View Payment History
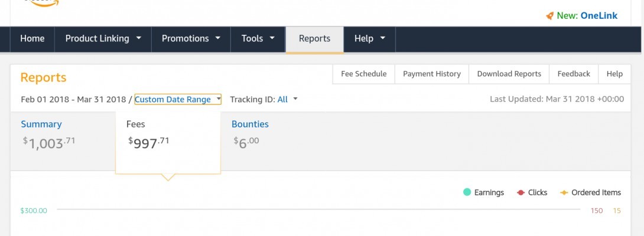The width and height of the screenshot is (644, 236). (x=432, y=74)
